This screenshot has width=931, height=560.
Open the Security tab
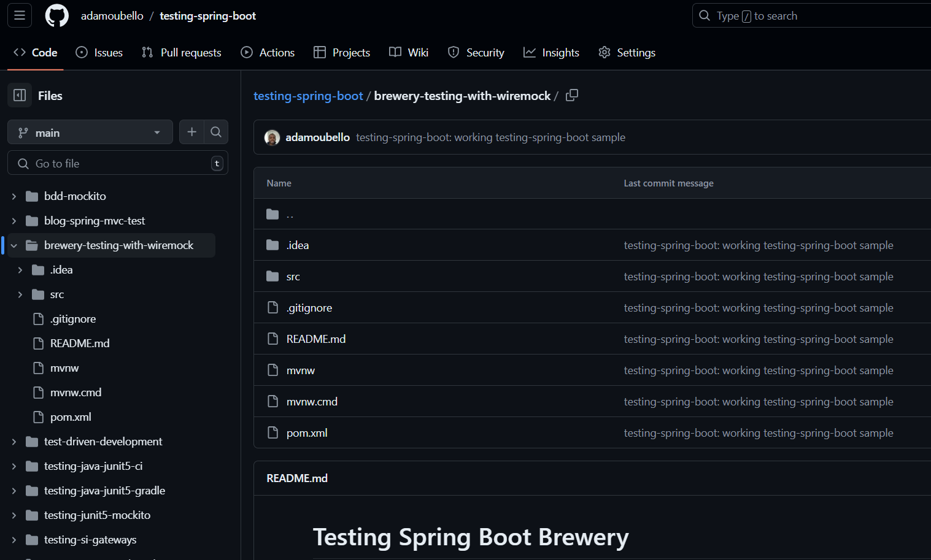tap(476, 52)
